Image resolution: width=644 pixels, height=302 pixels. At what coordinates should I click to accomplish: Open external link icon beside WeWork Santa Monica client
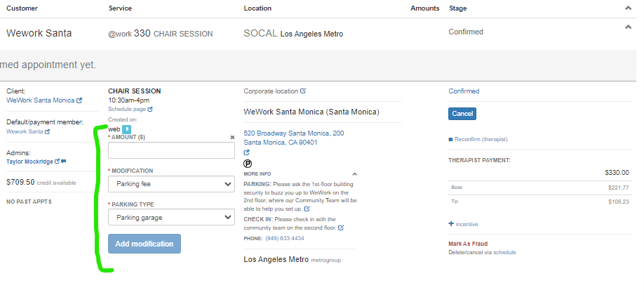click(79, 100)
